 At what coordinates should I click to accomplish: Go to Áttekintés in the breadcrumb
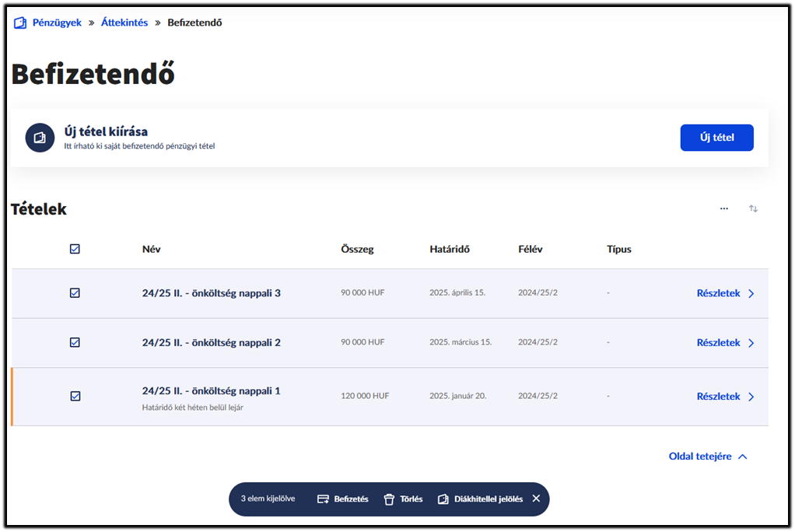point(124,23)
